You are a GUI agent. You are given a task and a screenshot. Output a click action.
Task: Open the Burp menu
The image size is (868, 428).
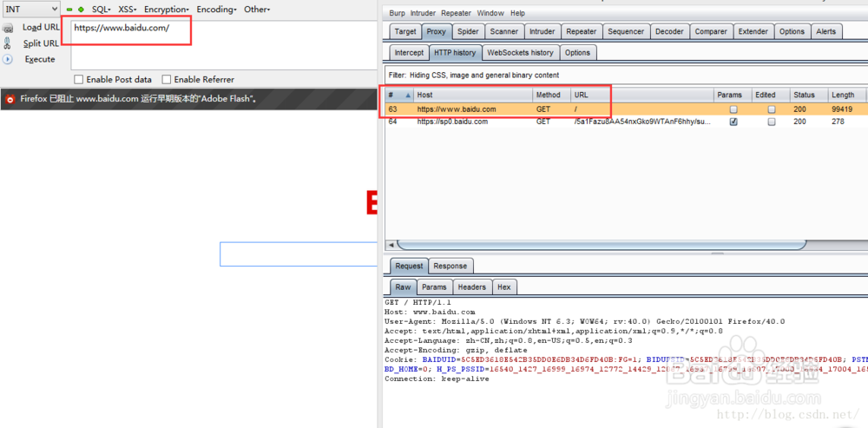(x=397, y=13)
